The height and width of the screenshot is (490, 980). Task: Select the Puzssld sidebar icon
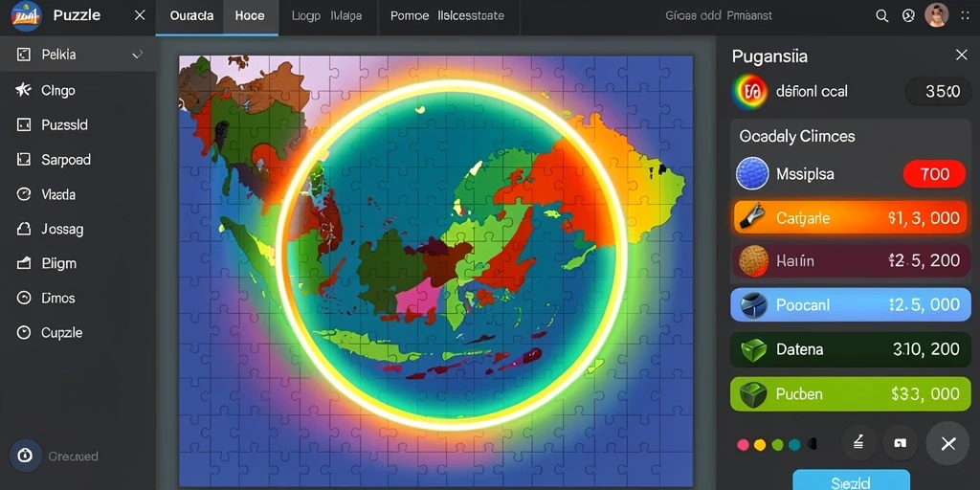pos(23,125)
